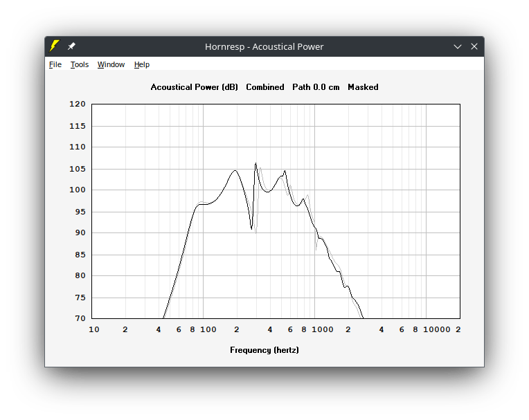Click the 105 dB y-axis label
This screenshot has height=420, width=529.
pos(78,169)
